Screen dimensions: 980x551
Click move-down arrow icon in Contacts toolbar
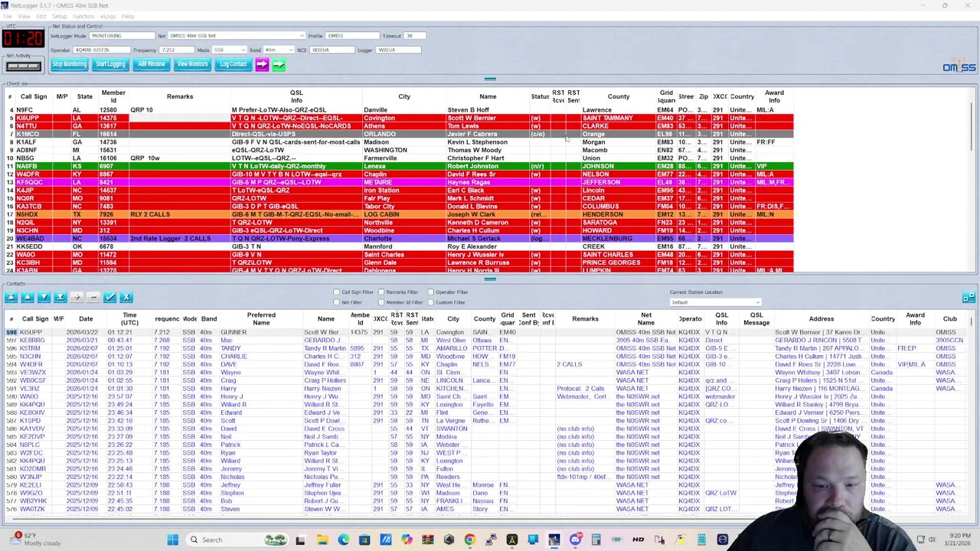coord(44,297)
